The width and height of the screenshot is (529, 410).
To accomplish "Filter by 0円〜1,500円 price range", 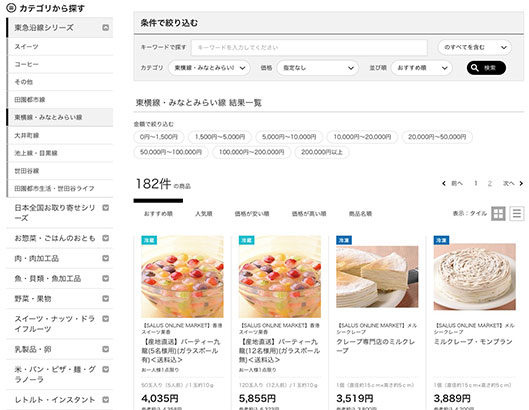I will (x=159, y=137).
